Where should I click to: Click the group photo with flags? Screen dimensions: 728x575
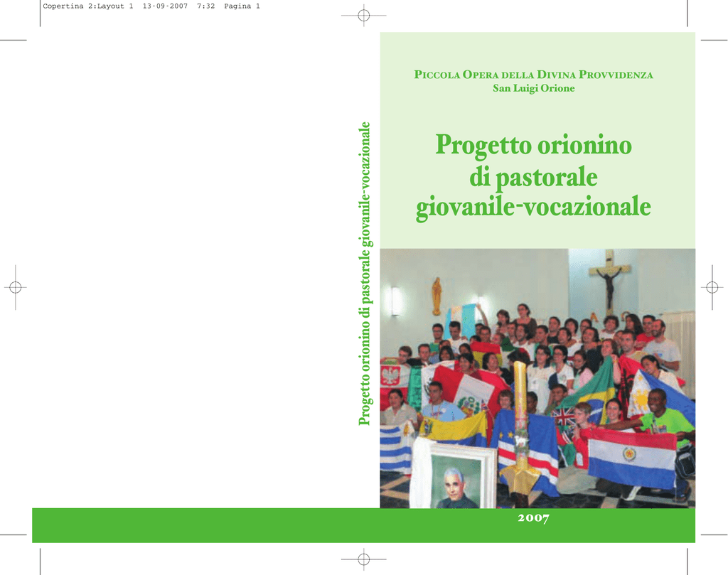pyautogui.click(x=537, y=378)
